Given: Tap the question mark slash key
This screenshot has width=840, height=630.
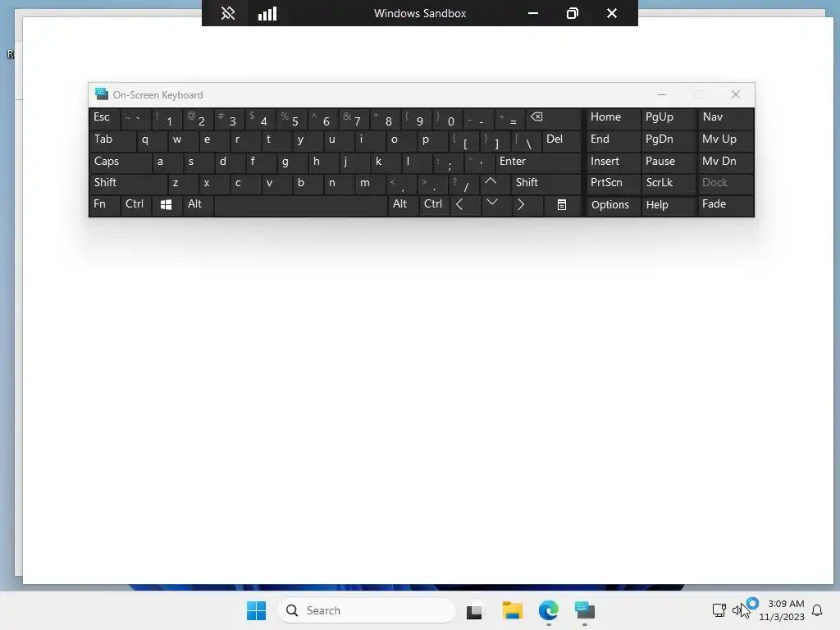Looking at the screenshot, I should (x=464, y=183).
